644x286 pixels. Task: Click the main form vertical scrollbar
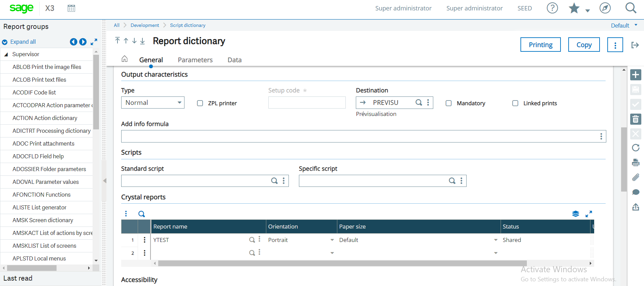click(624, 159)
